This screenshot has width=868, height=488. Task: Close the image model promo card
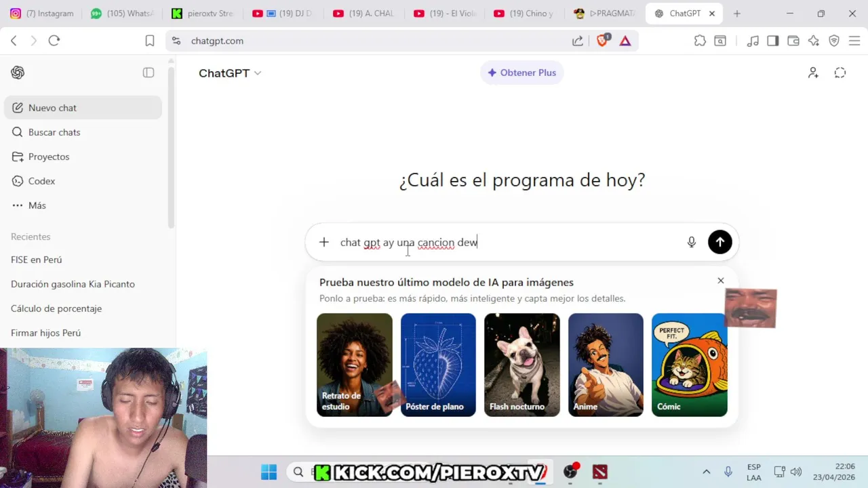click(721, 281)
